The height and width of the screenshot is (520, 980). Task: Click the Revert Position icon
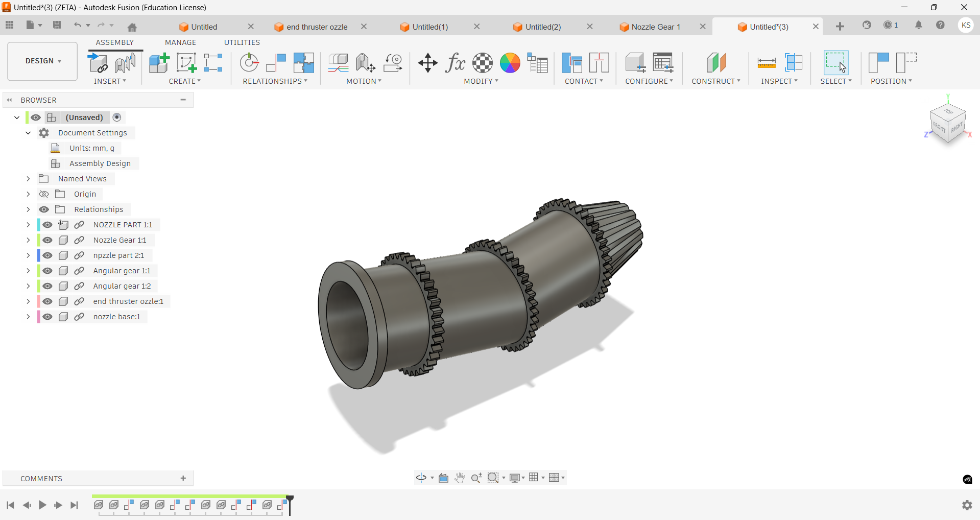pos(906,63)
